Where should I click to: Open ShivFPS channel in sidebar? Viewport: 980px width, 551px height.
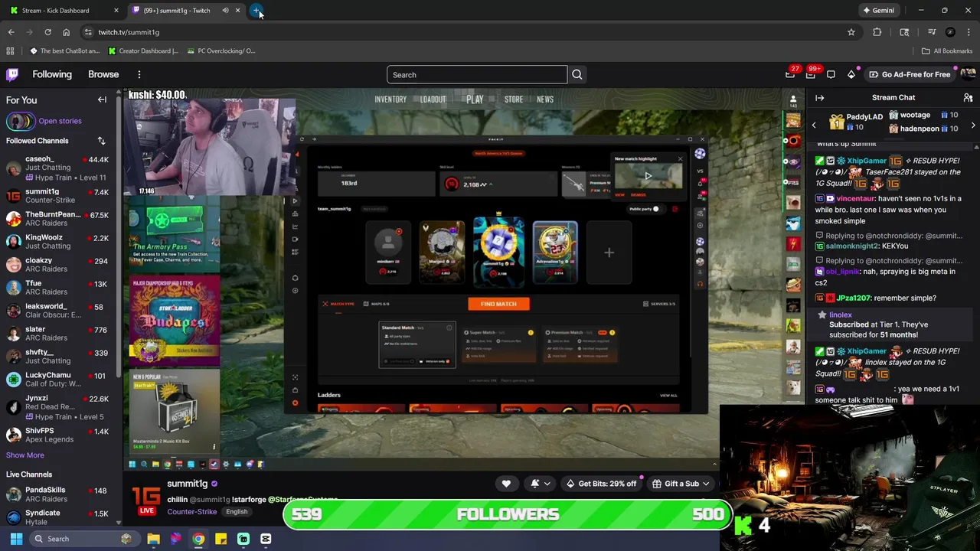[57, 435]
